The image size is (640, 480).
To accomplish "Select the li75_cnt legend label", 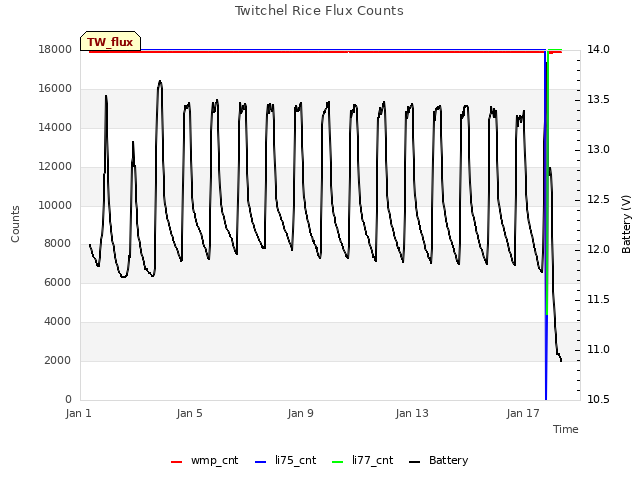I will tap(296, 460).
